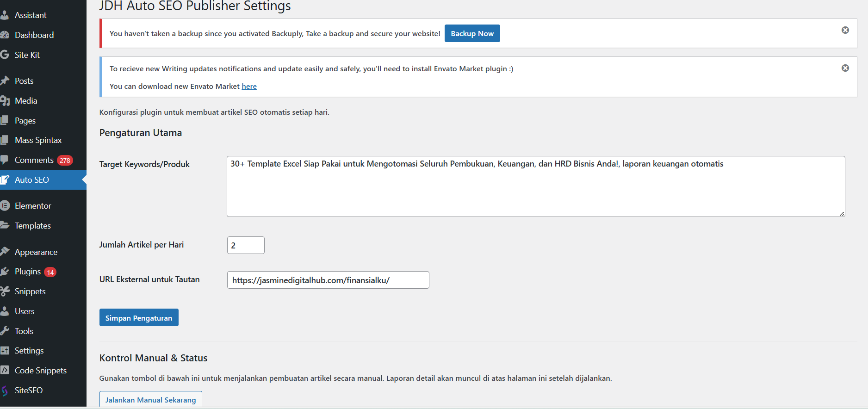Open the Elementor menu
The height and width of the screenshot is (409, 868).
43,206
